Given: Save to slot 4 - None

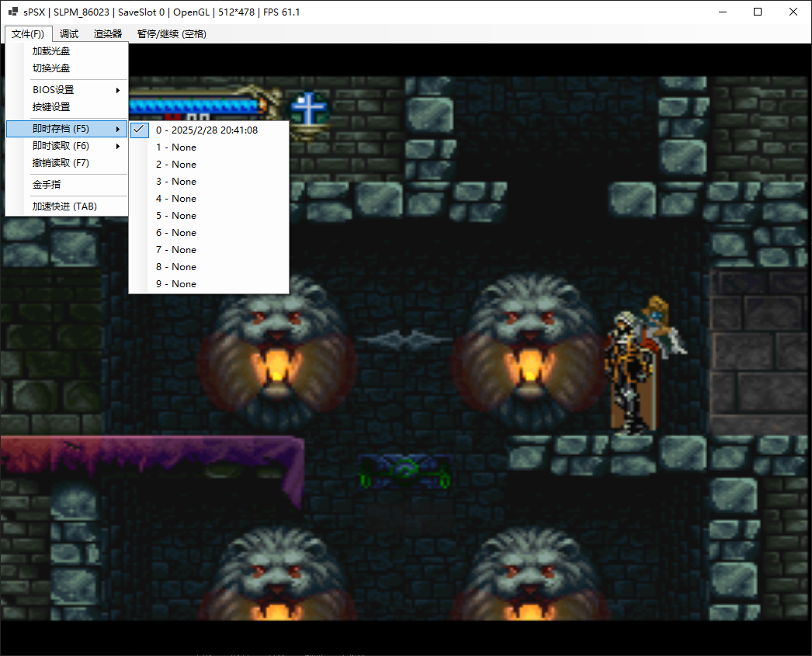Looking at the screenshot, I should [209, 198].
